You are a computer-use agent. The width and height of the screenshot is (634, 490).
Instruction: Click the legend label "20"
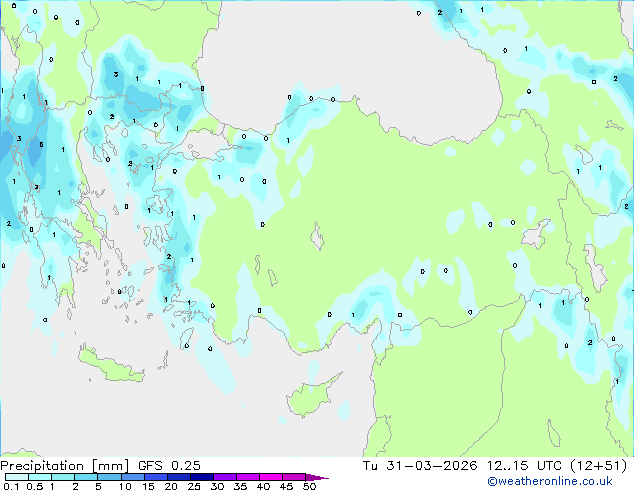171,486
